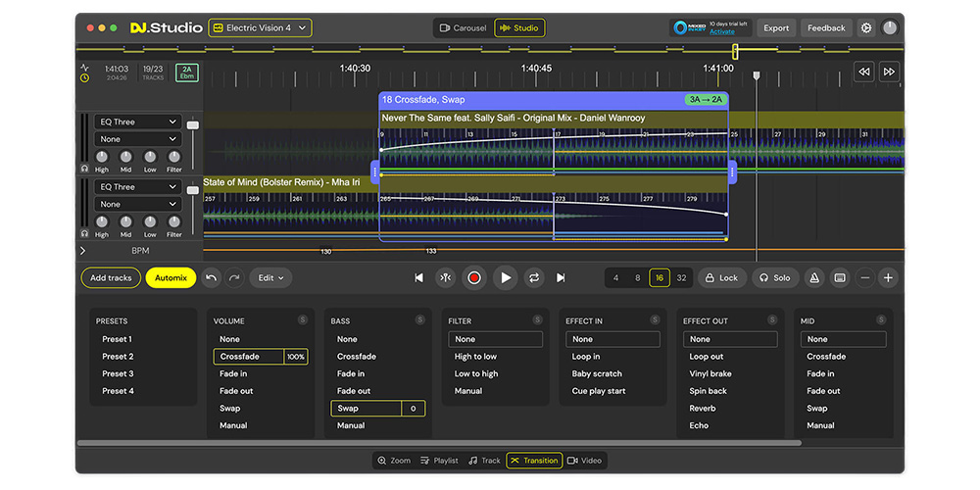
Task: Click the fast-forward button above timeline
Action: click(x=889, y=72)
